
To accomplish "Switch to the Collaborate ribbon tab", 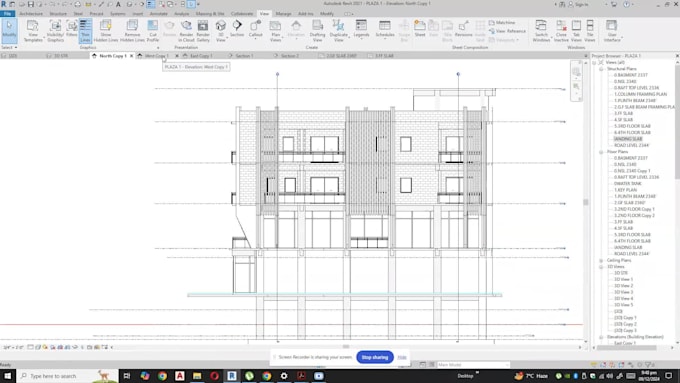I will 242,14.
